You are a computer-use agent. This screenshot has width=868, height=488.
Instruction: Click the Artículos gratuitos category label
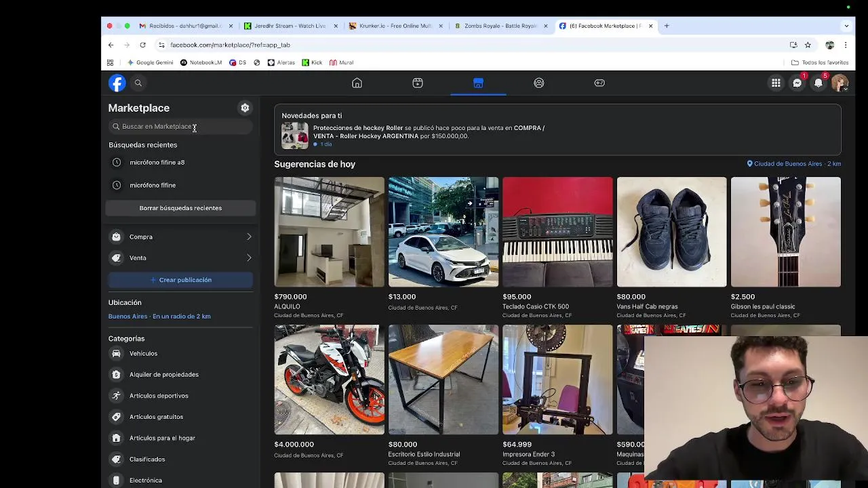click(x=156, y=417)
